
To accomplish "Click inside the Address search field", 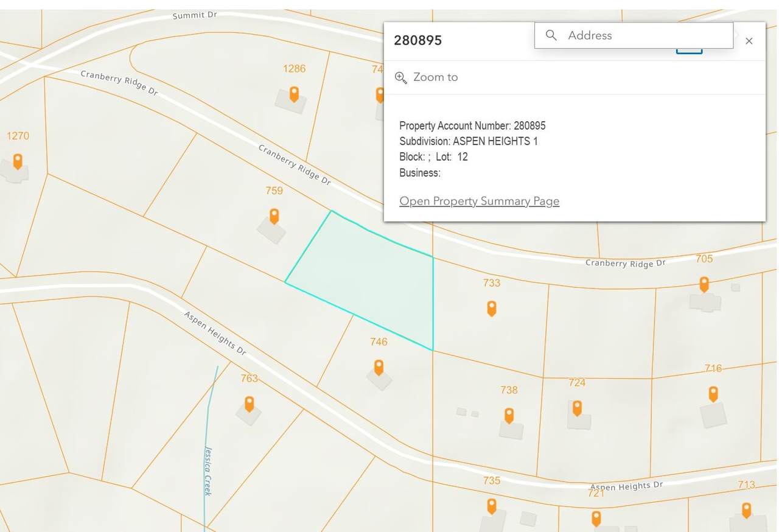I will click(x=634, y=35).
